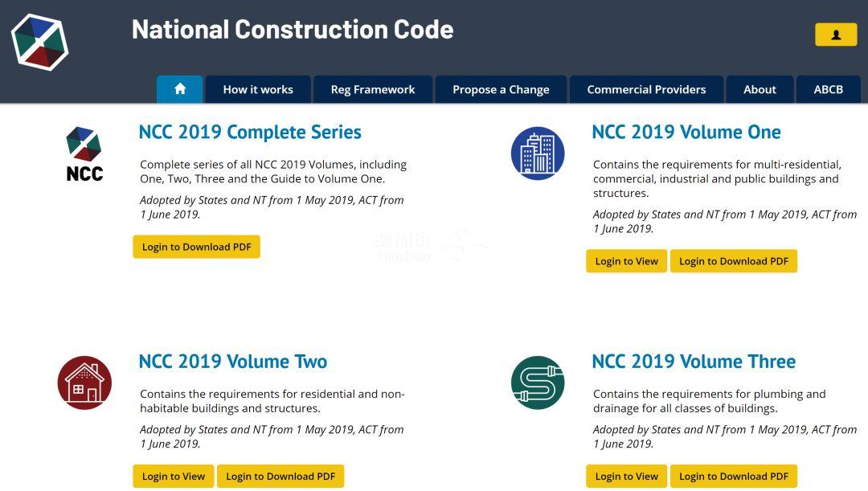This screenshot has height=491, width=868.
Task: Click the Volume Three plumbing pipe icon
Action: (538, 383)
